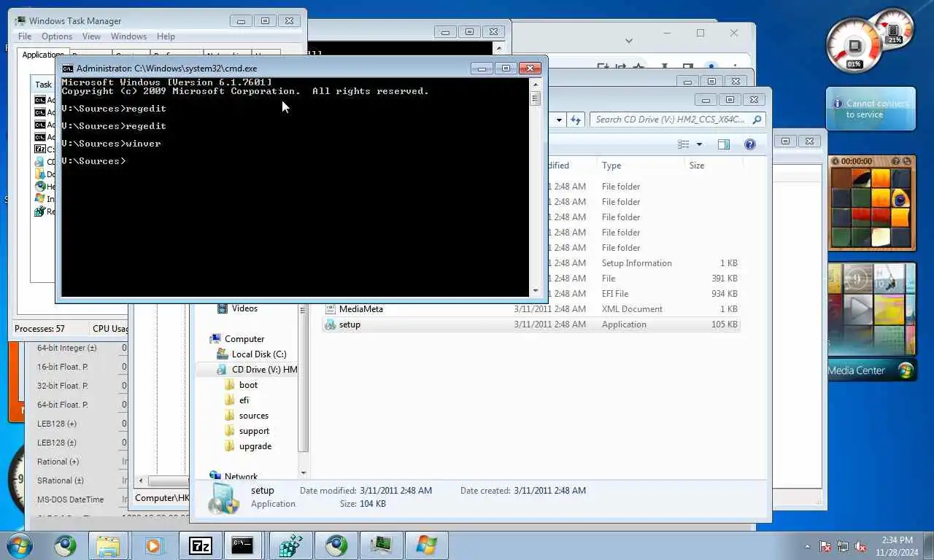This screenshot has height=560, width=934.
Task: Click the muted volume tray icon
Action: coord(860,546)
